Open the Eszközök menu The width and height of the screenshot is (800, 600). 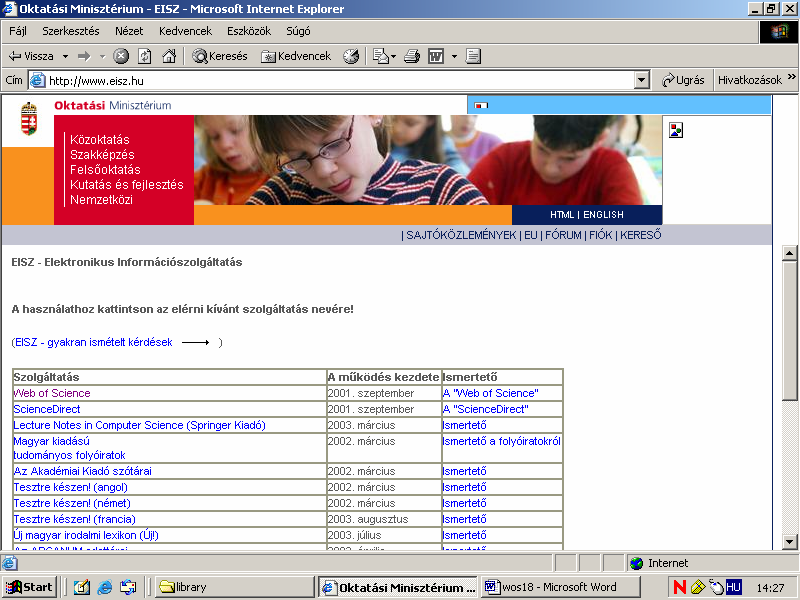point(249,31)
